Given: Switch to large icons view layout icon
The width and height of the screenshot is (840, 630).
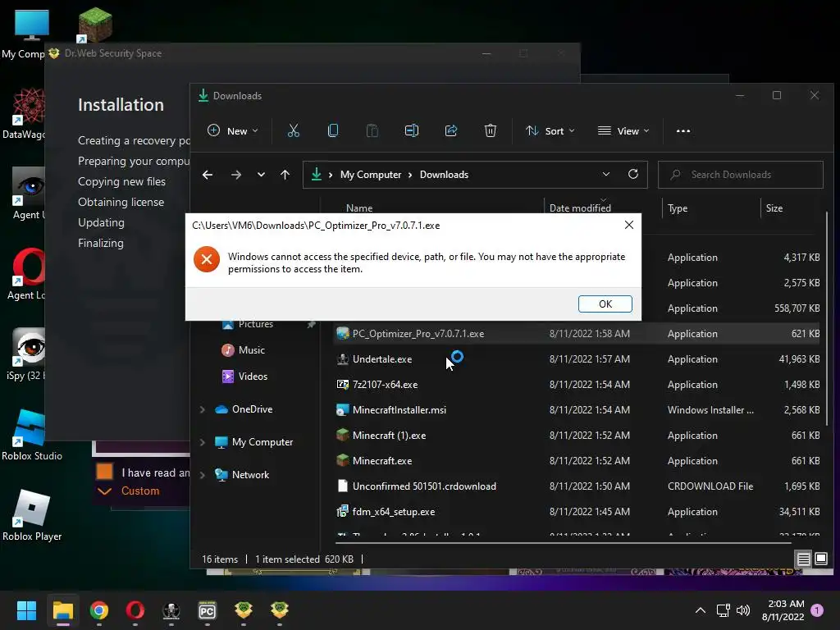Looking at the screenshot, I should (820, 559).
